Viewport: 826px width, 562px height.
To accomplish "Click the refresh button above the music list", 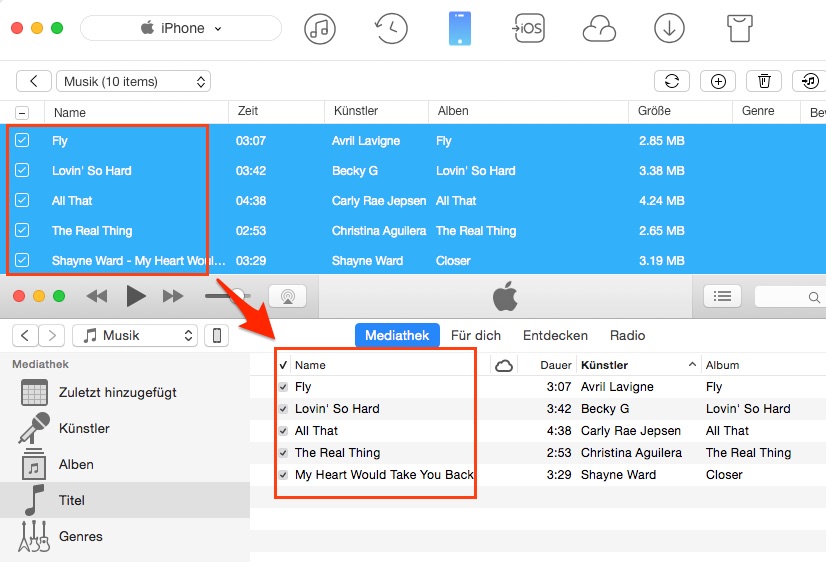I will click(672, 81).
